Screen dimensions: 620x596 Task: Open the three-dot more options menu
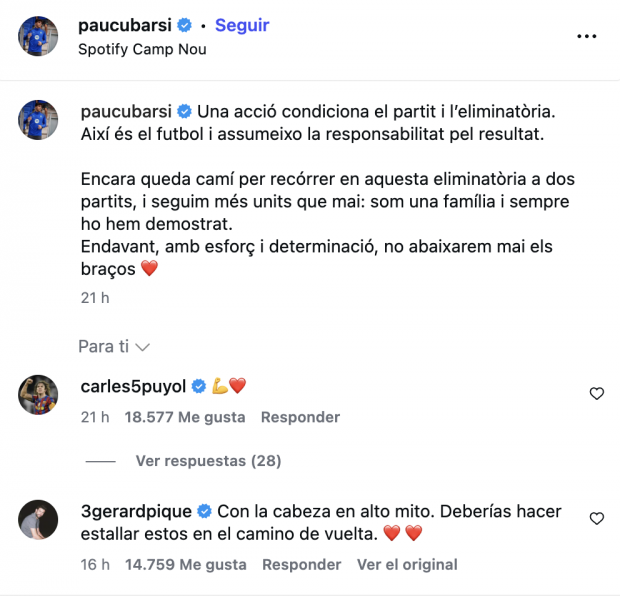click(x=587, y=36)
